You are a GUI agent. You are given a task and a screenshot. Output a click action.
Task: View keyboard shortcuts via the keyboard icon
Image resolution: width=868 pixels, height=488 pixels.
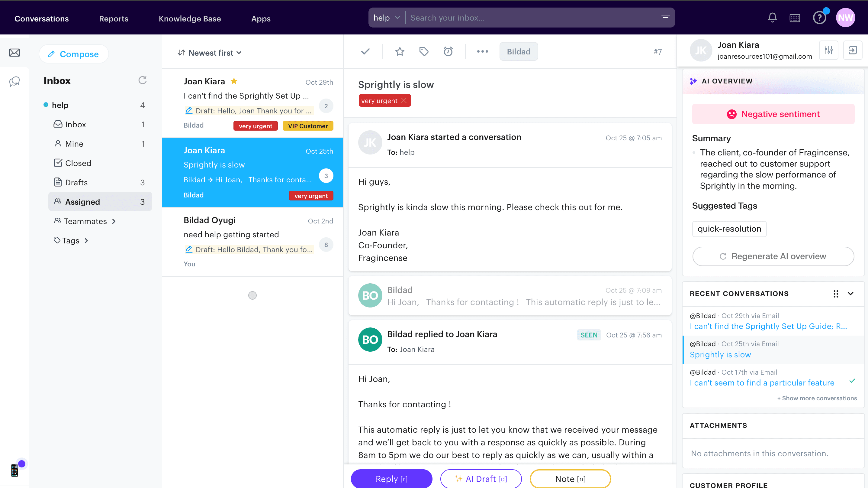[795, 18]
